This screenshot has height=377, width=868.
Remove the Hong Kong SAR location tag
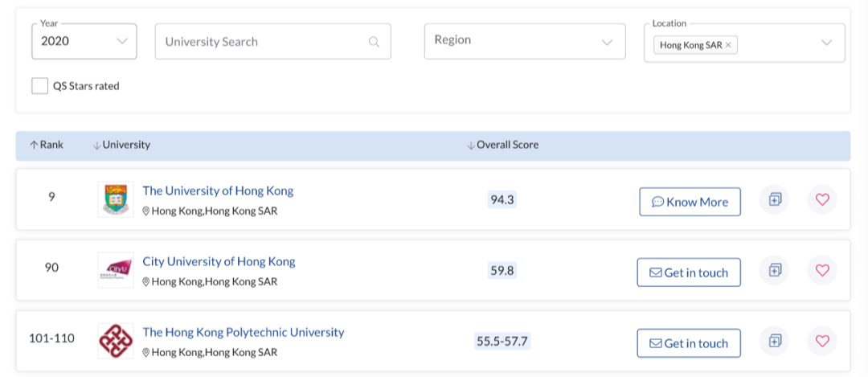[x=728, y=46]
